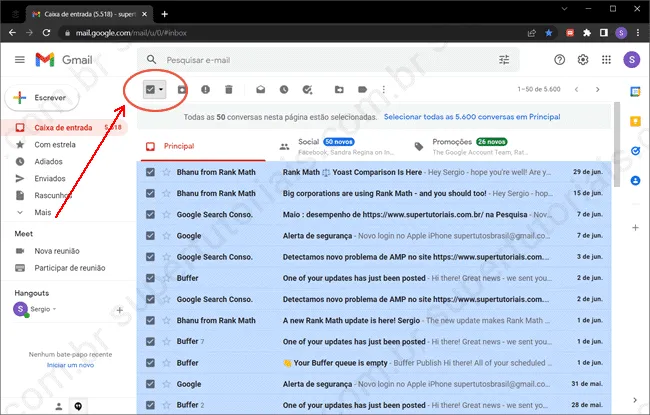Go to the next page of emails
The height and width of the screenshot is (415, 650).
point(597,89)
